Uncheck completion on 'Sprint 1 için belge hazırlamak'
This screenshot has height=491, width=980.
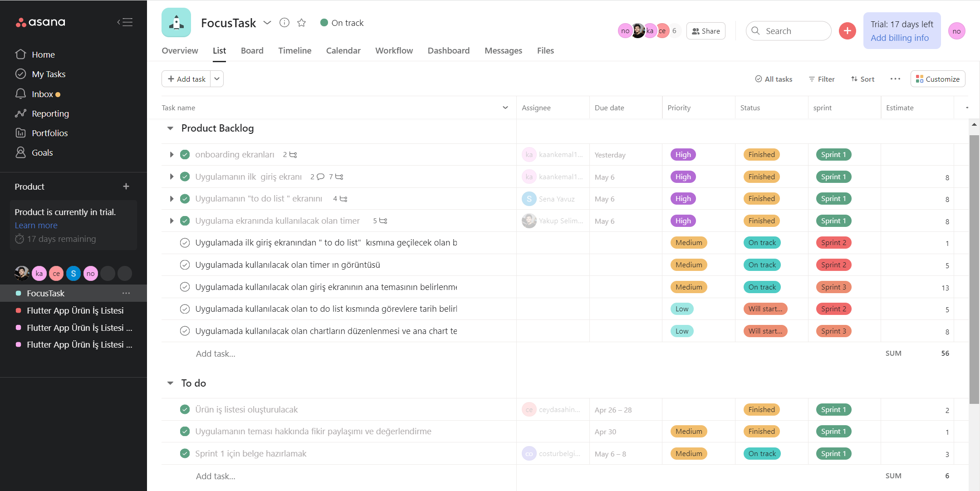[x=185, y=453]
